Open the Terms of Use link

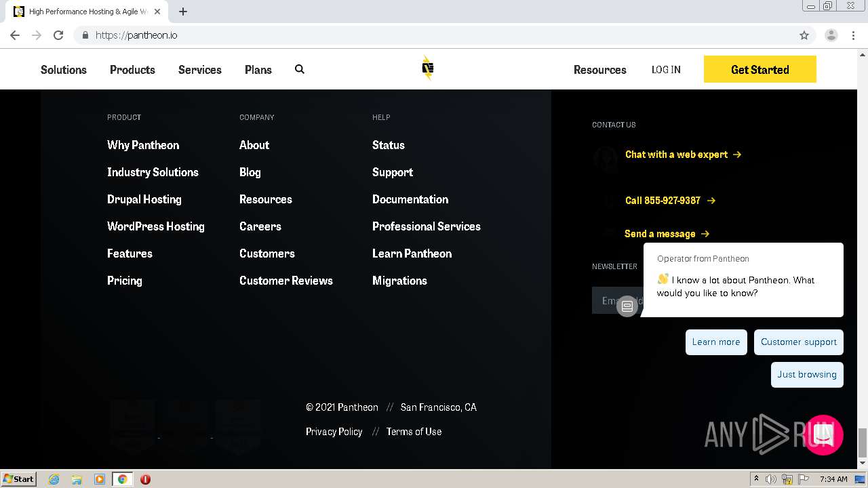[x=414, y=432]
